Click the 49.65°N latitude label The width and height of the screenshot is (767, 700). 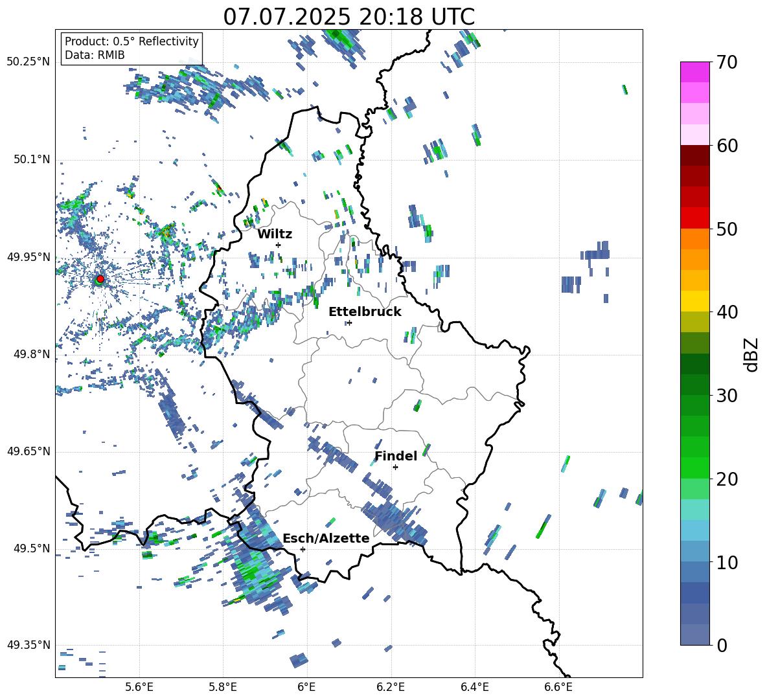(29, 451)
